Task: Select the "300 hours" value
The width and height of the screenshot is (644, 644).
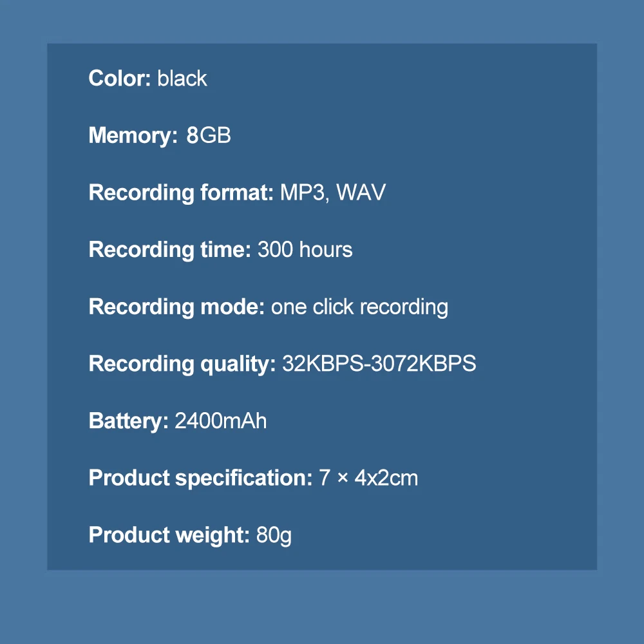Action: coord(305,250)
